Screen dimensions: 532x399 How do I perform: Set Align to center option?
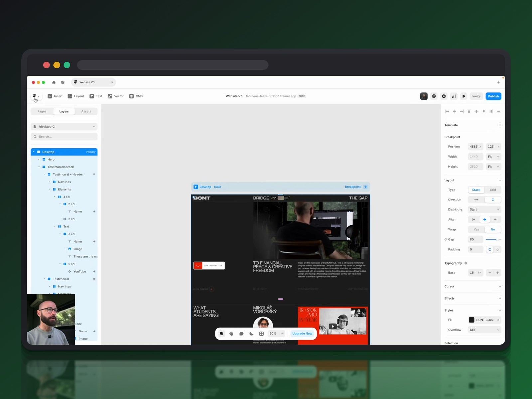pos(485,220)
